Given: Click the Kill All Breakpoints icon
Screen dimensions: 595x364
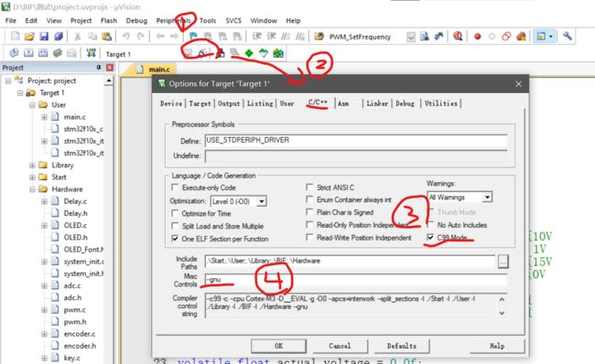Looking at the screenshot, I should click(521, 37).
